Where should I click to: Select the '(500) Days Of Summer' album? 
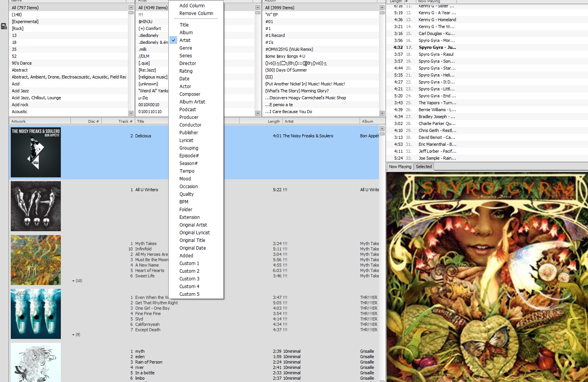pos(321,70)
